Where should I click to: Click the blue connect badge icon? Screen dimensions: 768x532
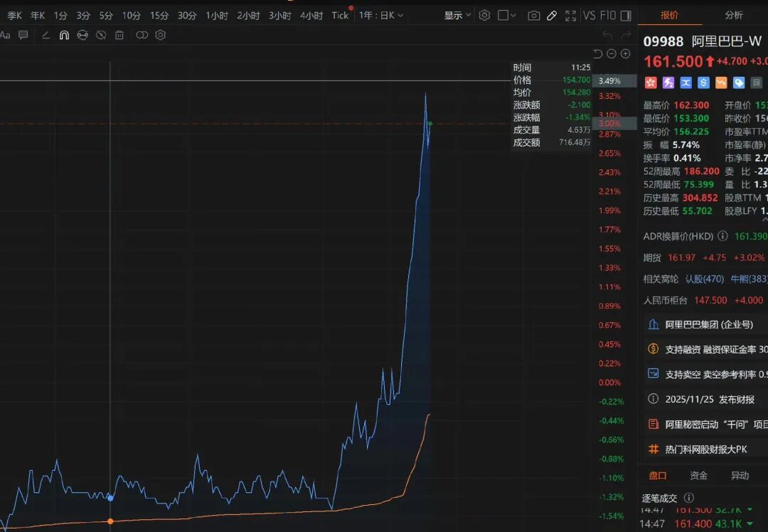click(x=686, y=83)
